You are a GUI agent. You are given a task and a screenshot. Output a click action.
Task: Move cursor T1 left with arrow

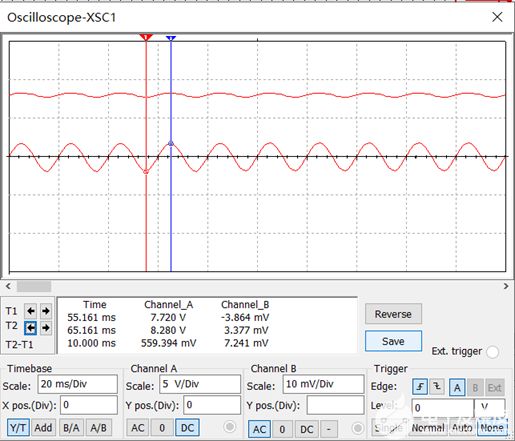coord(31,311)
